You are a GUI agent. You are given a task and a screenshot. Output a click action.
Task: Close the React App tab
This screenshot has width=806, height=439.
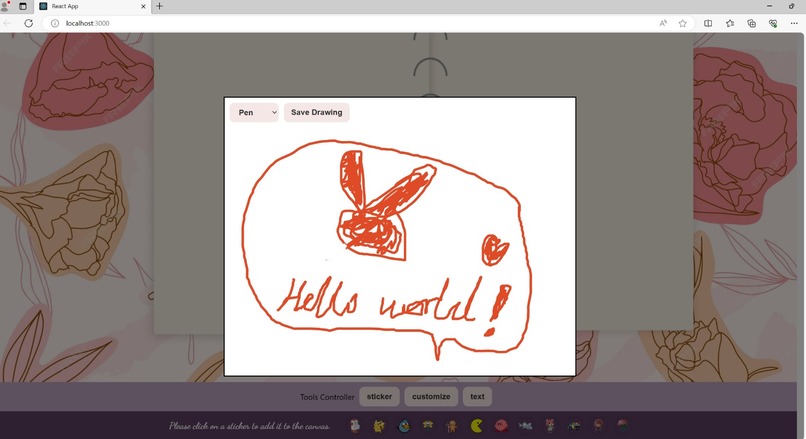(143, 7)
